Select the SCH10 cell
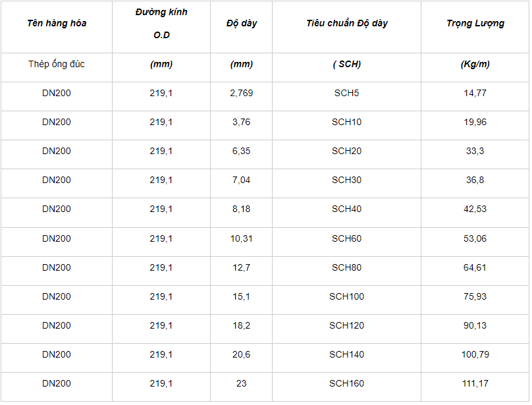Image resolution: width=532 pixels, height=405 pixels. [346, 122]
